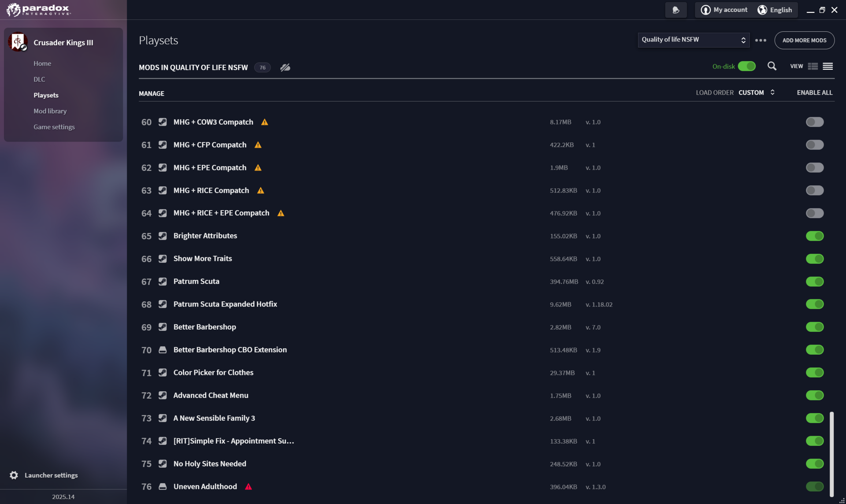Disable Color Picker for Clothes mod
The width and height of the screenshot is (846, 504).
(815, 372)
